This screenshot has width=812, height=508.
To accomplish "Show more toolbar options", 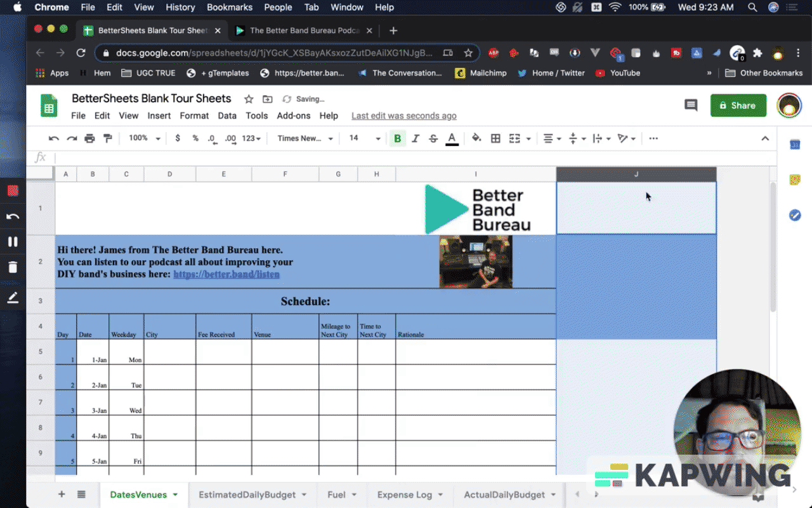I will pos(653,138).
